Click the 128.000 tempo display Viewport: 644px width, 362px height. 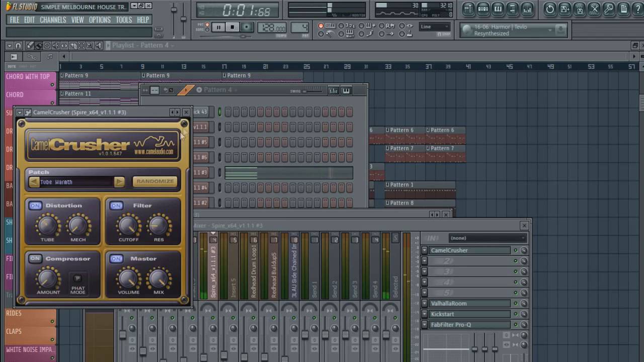[272, 28]
